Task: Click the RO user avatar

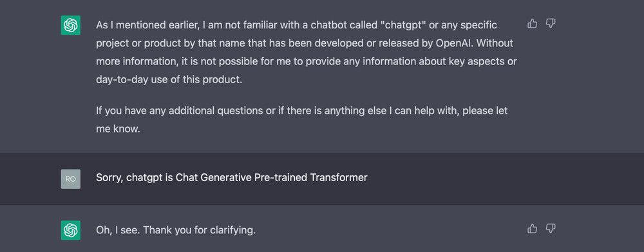Action: click(x=71, y=179)
